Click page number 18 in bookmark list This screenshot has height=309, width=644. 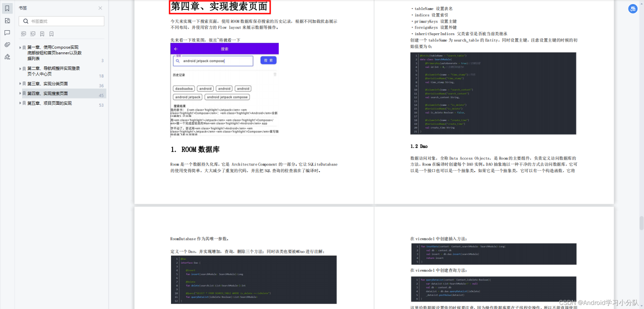[x=101, y=76]
